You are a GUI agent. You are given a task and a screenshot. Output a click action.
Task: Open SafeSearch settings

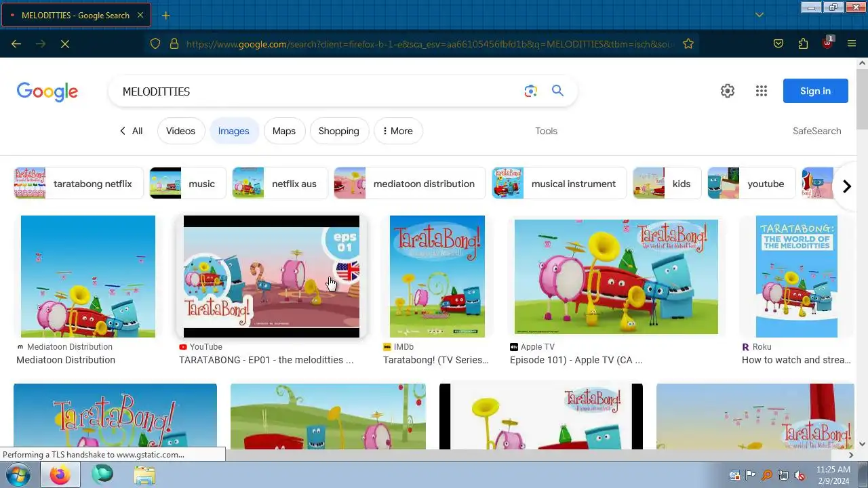816,131
